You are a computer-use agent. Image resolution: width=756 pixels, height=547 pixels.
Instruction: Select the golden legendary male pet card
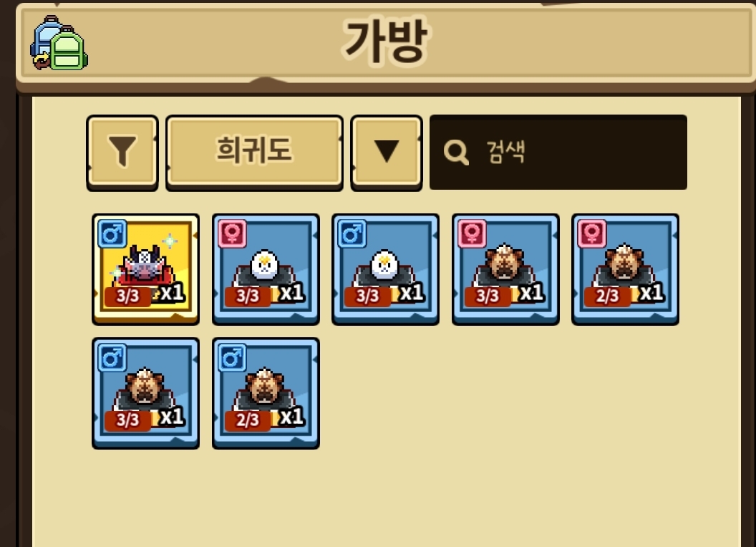145,269
